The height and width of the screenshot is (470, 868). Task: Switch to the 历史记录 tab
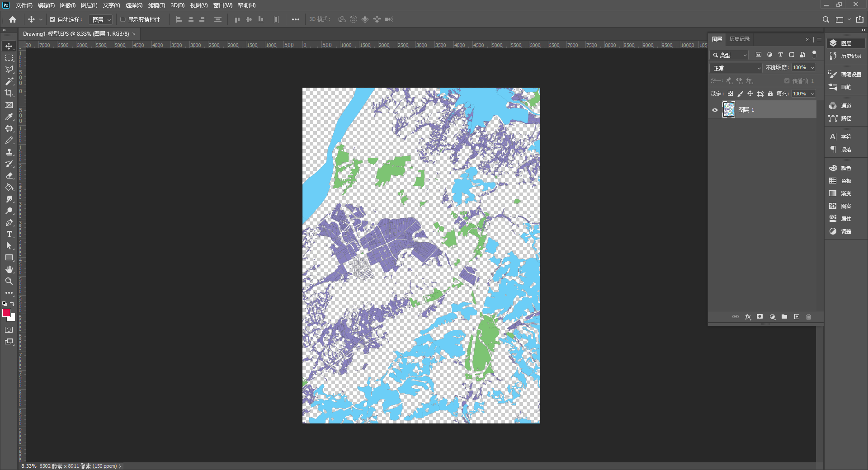coord(739,39)
